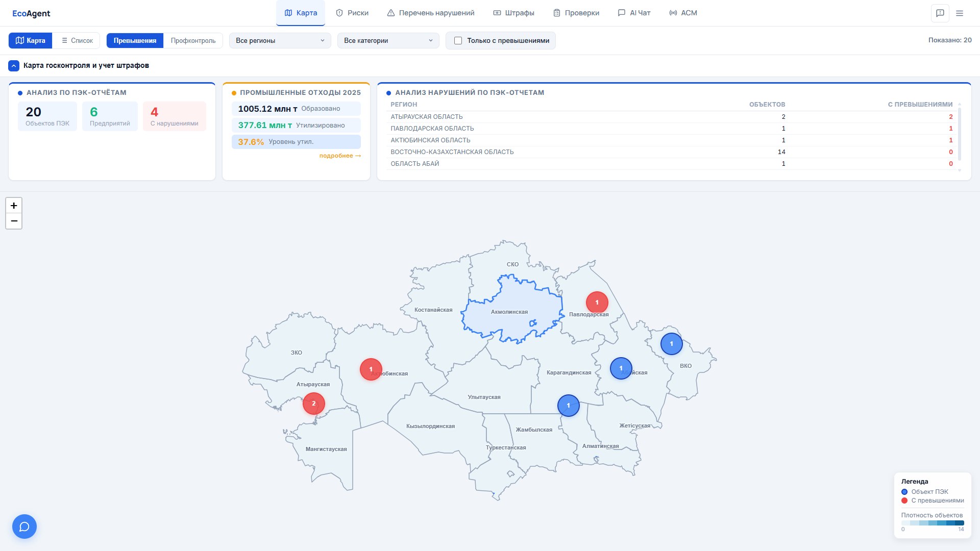Click the red marker in Актюбинская region
This screenshot has width=980, height=551.
tap(371, 369)
